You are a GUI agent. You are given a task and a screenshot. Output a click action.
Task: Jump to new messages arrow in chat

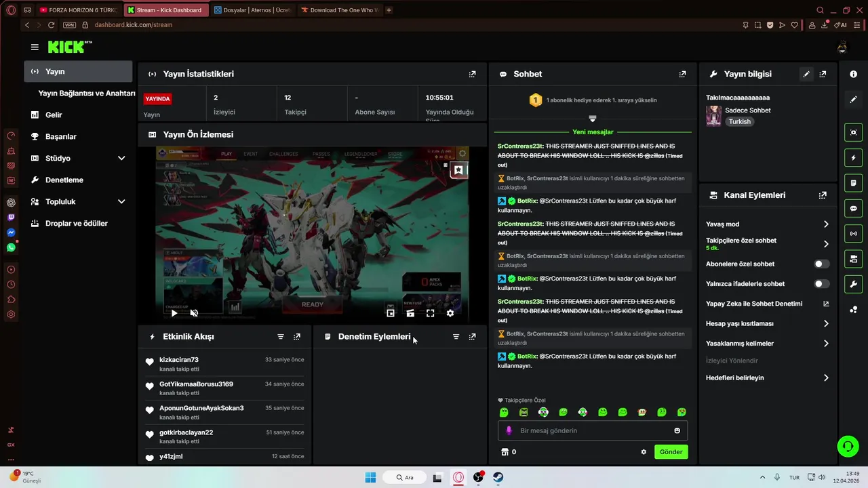point(593,119)
